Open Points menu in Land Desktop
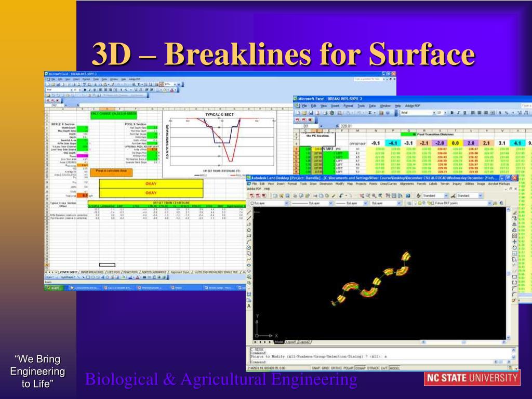 coord(373,183)
